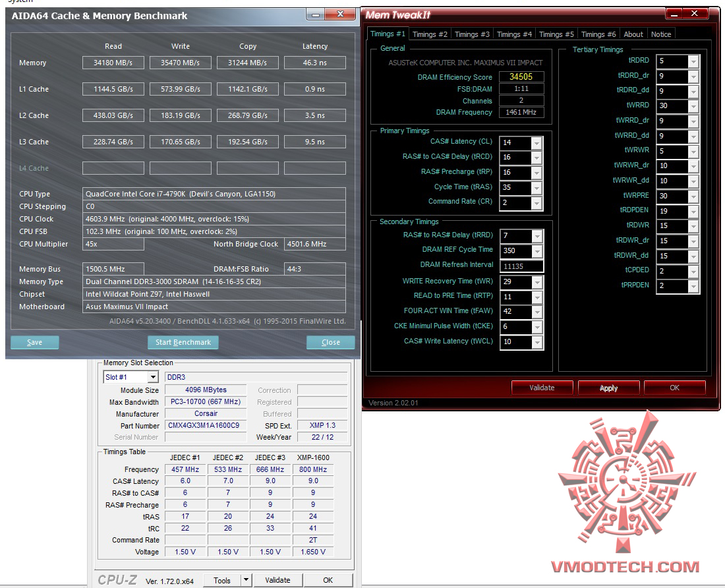The image size is (725, 588).
Task: Click Save in AIDA64 benchmark window
Action: click(x=35, y=342)
